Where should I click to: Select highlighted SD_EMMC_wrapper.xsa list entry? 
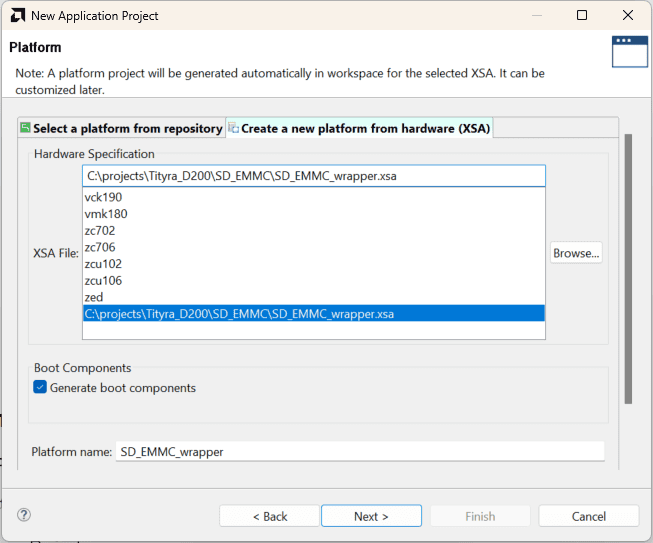(240, 314)
